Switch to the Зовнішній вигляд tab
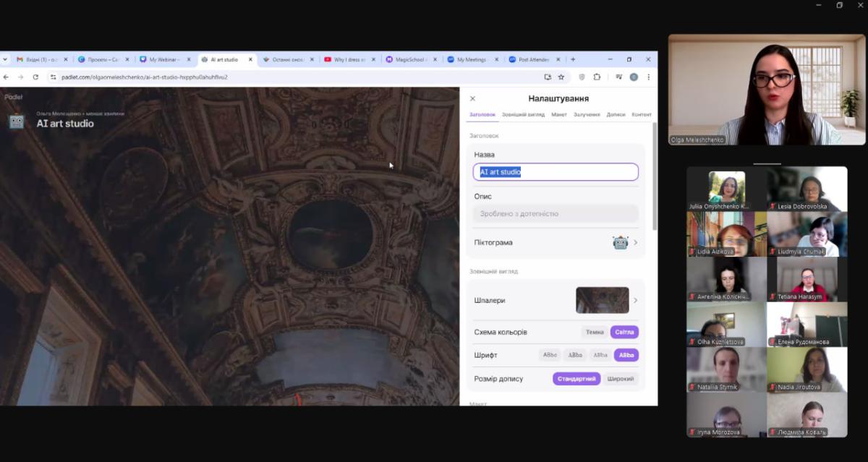The image size is (868, 462). 523,114
